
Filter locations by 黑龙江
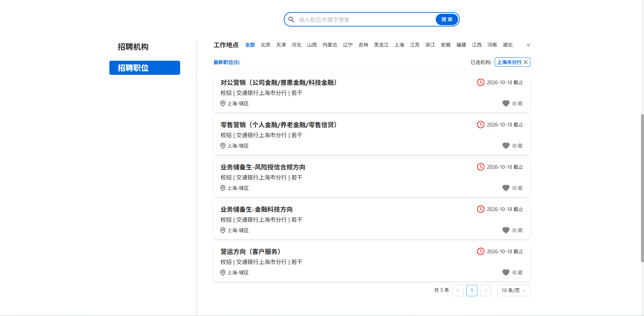coord(381,45)
